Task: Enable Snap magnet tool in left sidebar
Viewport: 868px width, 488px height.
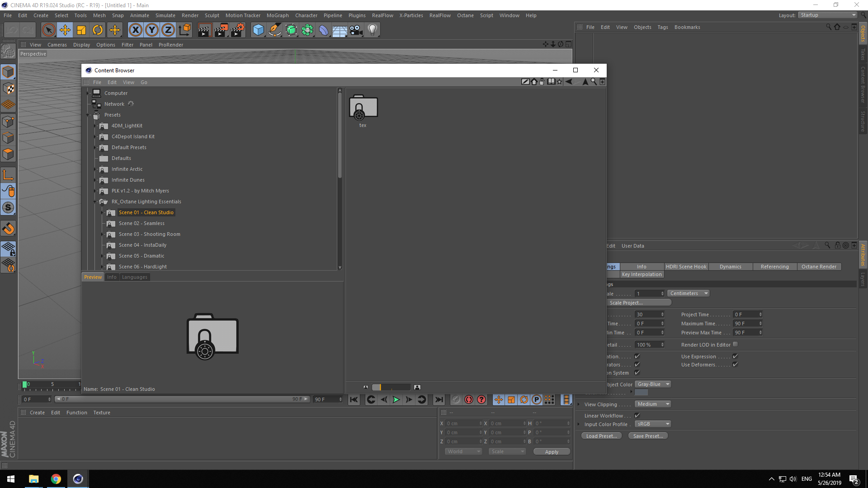Action: (8, 229)
